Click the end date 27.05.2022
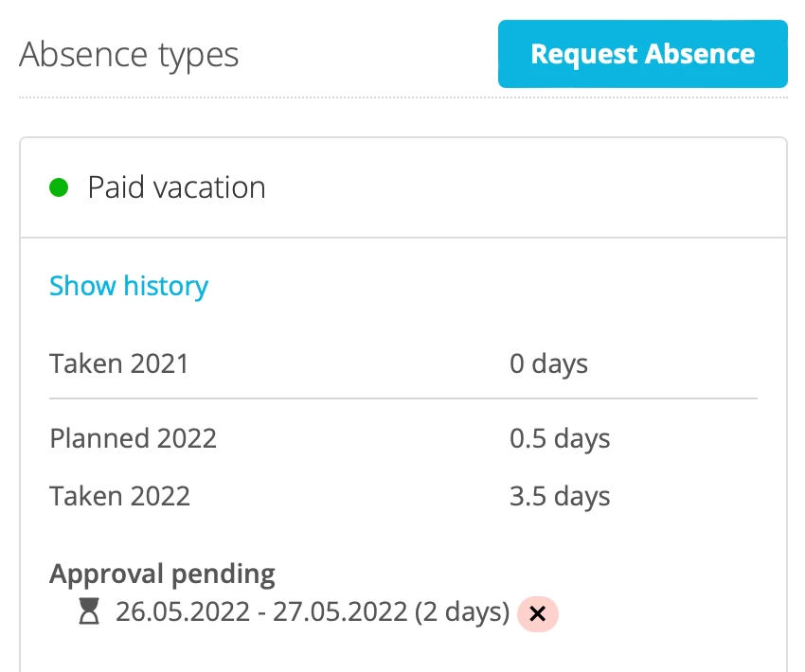Screen dimensions: 805x672 (x=340, y=612)
